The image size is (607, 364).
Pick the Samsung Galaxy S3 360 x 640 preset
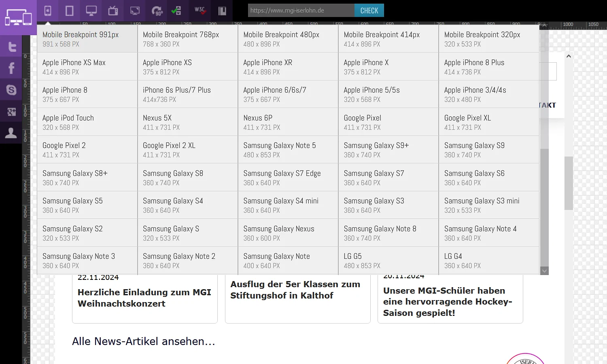[x=388, y=205]
